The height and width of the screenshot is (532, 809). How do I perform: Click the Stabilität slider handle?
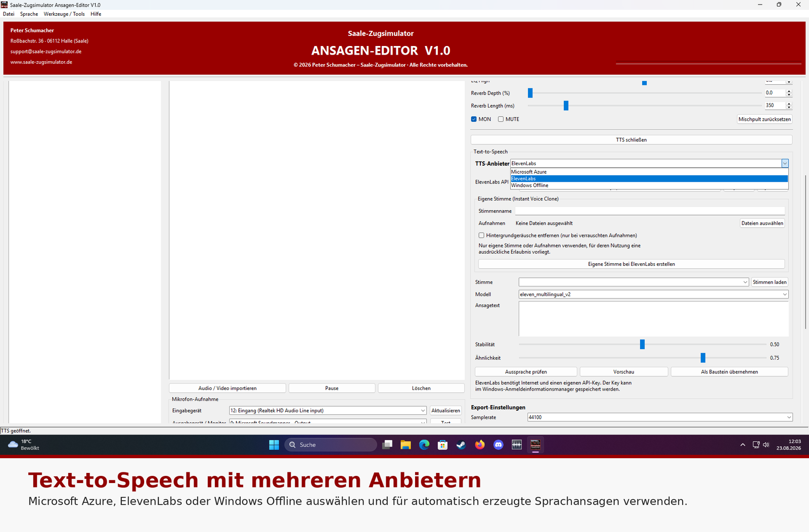[x=642, y=344]
